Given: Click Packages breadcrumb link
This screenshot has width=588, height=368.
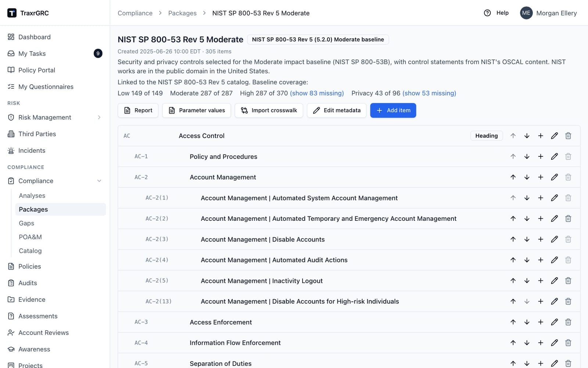Looking at the screenshot, I should pyautogui.click(x=182, y=13).
